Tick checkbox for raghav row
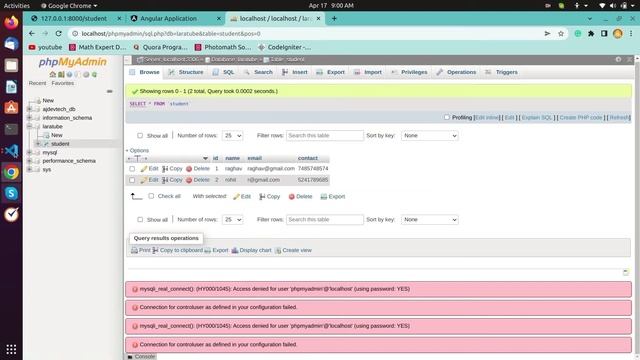This screenshot has width=640, height=360. click(x=132, y=169)
